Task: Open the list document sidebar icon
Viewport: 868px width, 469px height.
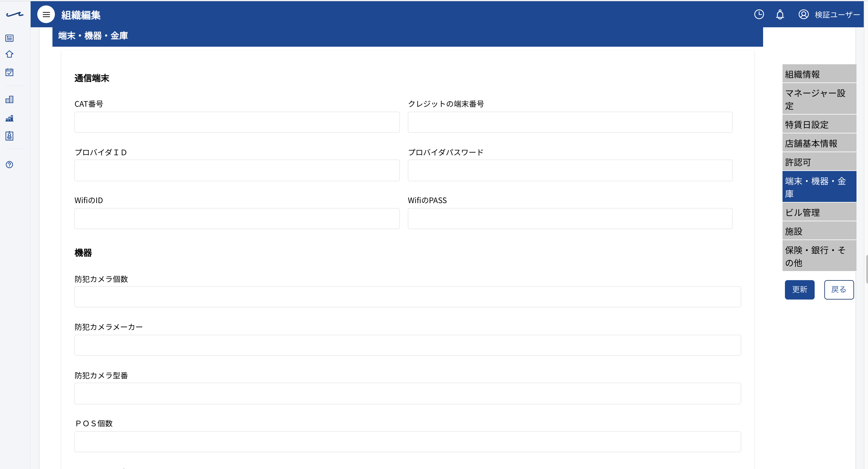Action: (9, 38)
